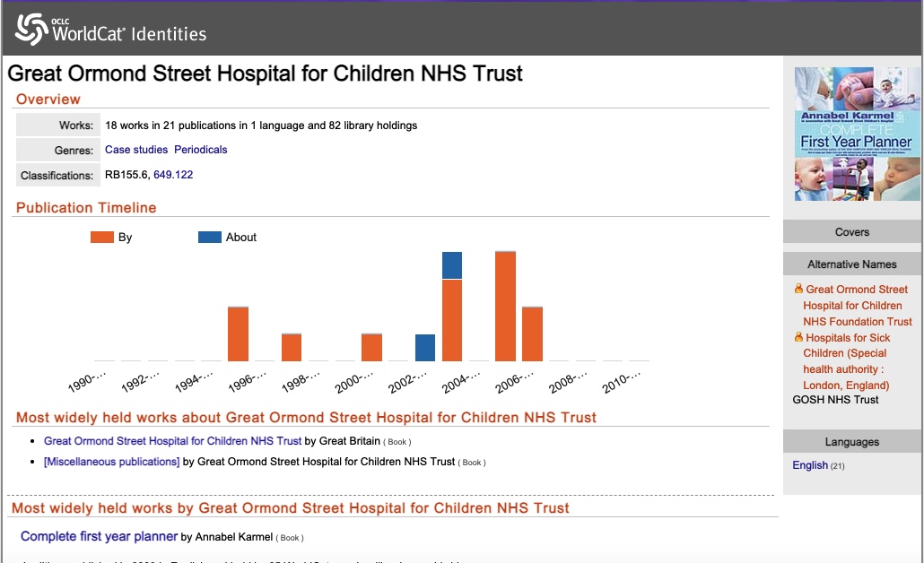Click the WorldCat swirl logo icon
Image resolution: width=924 pixels, height=563 pixels.
click(31, 30)
